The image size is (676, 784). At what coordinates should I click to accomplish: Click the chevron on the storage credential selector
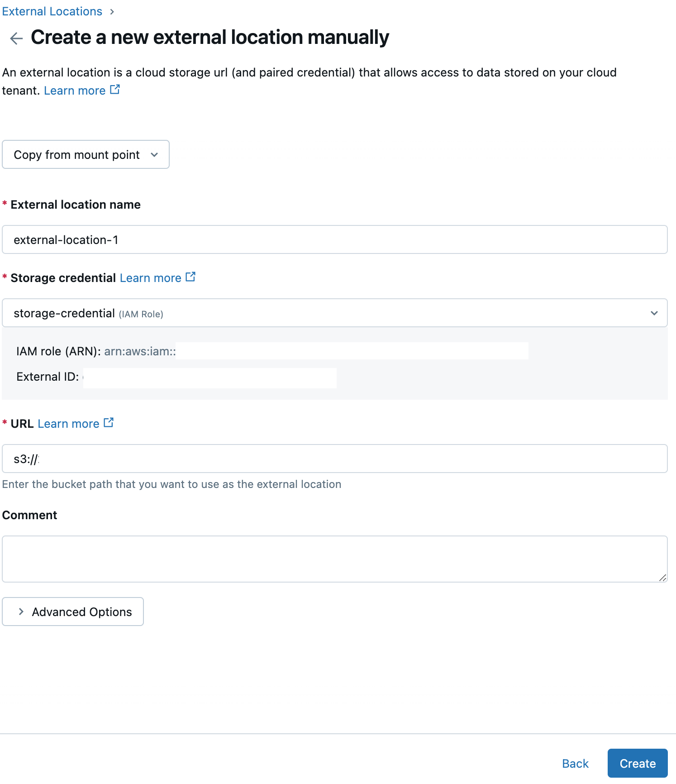pyautogui.click(x=653, y=313)
